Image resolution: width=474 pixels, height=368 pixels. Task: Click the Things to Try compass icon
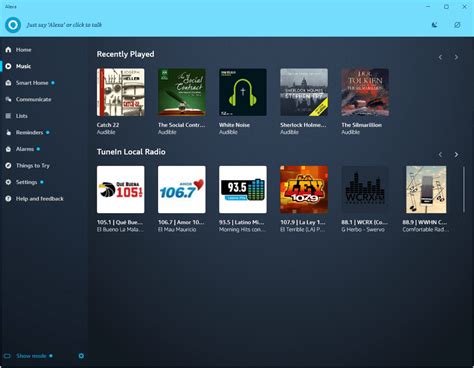[8, 165]
